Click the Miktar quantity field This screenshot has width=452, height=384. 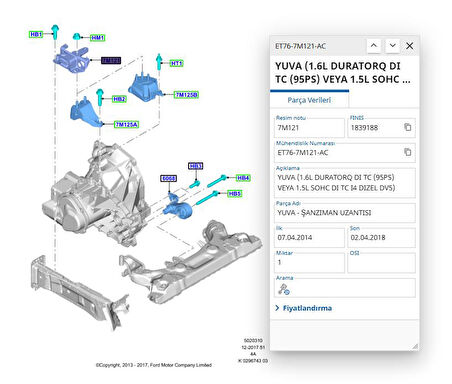click(x=309, y=262)
